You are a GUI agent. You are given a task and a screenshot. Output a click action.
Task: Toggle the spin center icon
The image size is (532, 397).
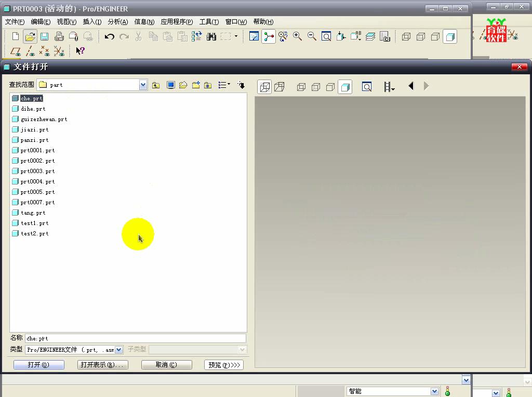coord(269,36)
